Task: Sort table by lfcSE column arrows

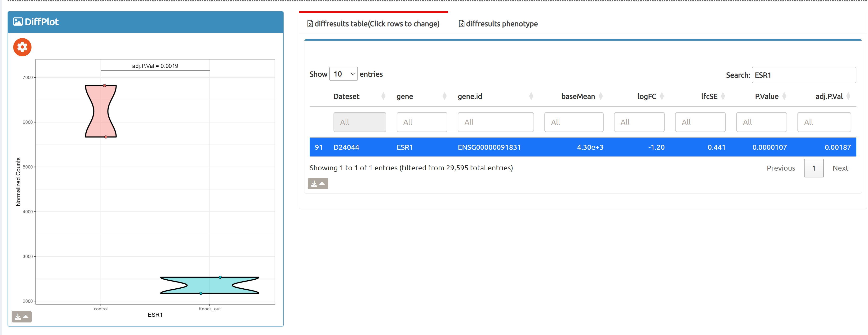Action: 723,97
